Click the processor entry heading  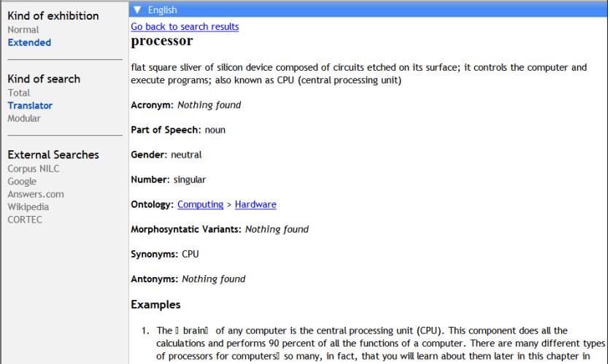coord(161,42)
